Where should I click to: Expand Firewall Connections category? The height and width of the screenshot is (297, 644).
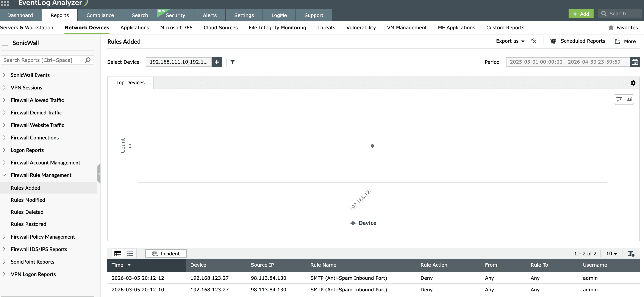tap(4, 138)
